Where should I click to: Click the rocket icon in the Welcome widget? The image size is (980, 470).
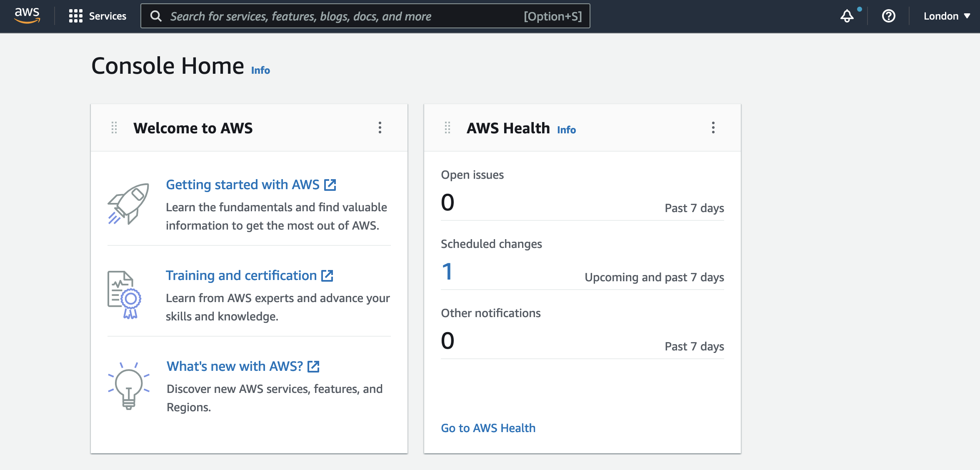pyautogui.click(x=128, y=204)
